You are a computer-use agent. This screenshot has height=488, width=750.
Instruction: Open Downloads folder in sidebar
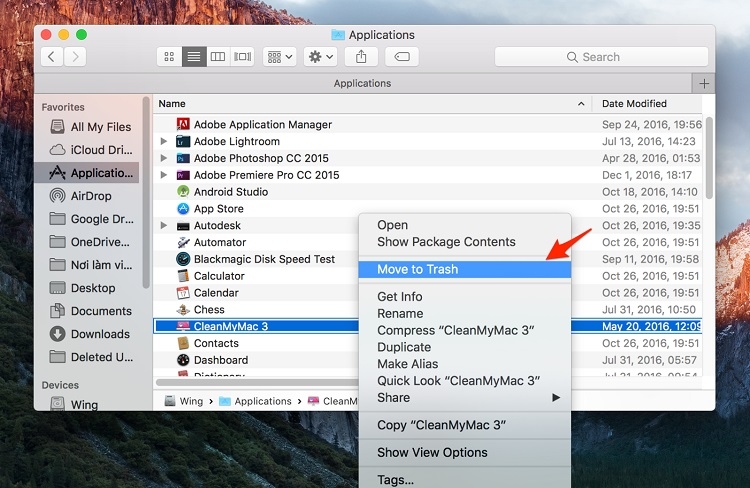pyautogui.click(x=100, y=334)
